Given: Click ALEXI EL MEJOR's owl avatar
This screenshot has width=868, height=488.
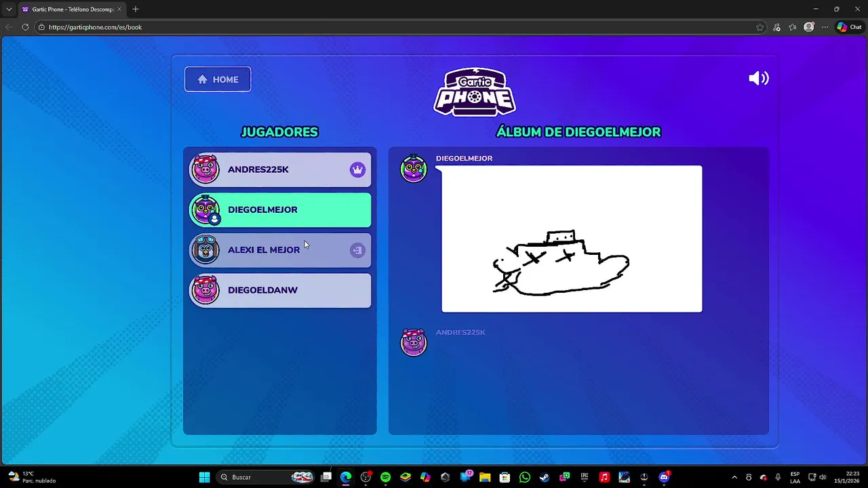Looking at the screenshot, I should pos(205,250).
